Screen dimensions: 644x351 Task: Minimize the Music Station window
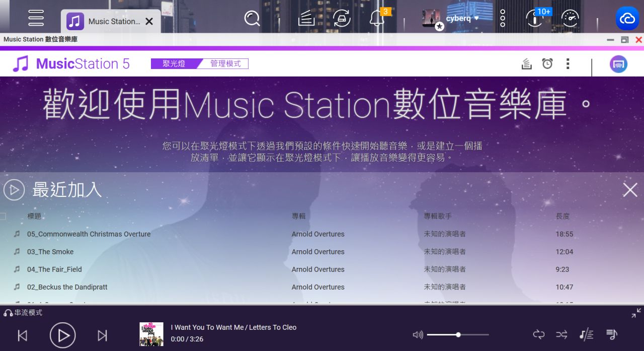tap(610, 40)
